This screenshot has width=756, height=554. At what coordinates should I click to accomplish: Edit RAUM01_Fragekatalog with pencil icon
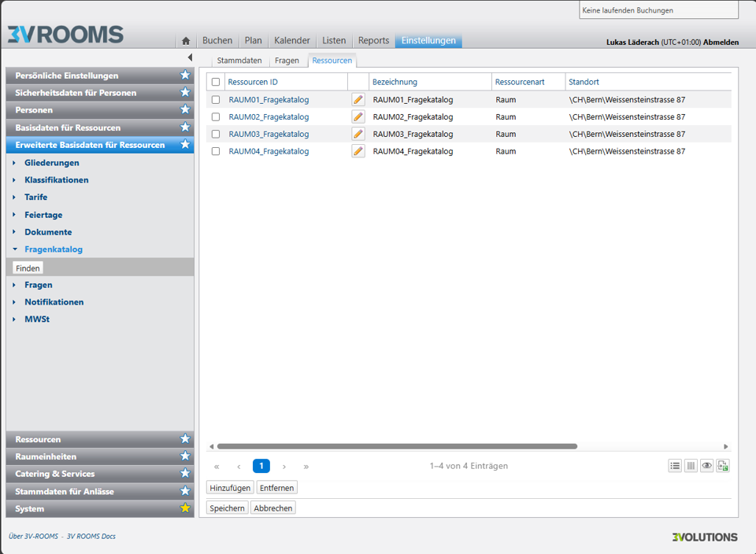tap(358, 100)
